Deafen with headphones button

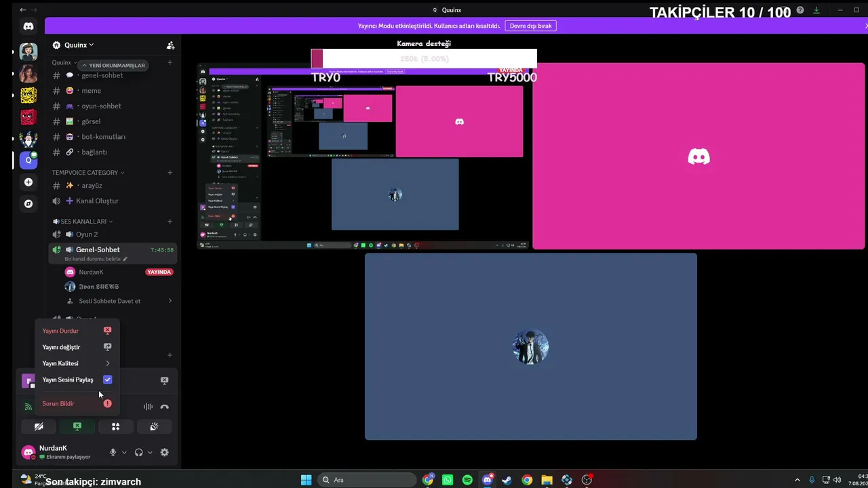click(x=139, y=452)
